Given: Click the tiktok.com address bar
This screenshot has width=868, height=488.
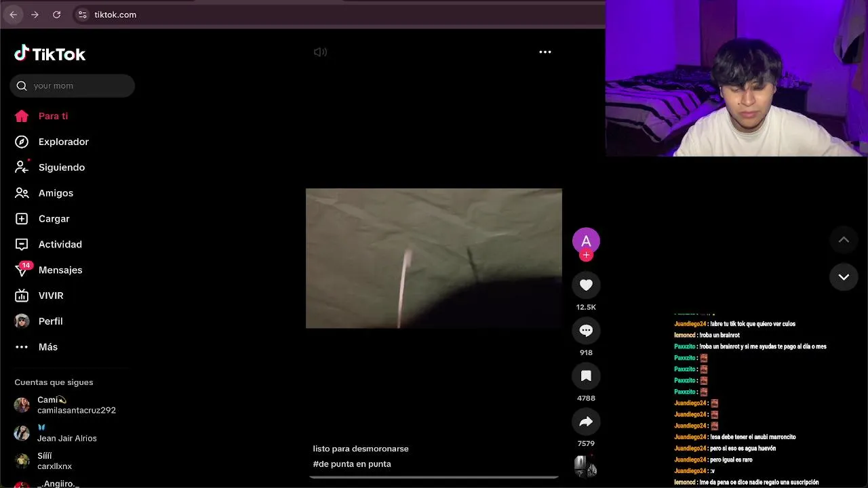Looking at the screenshot, I should 339,14.
